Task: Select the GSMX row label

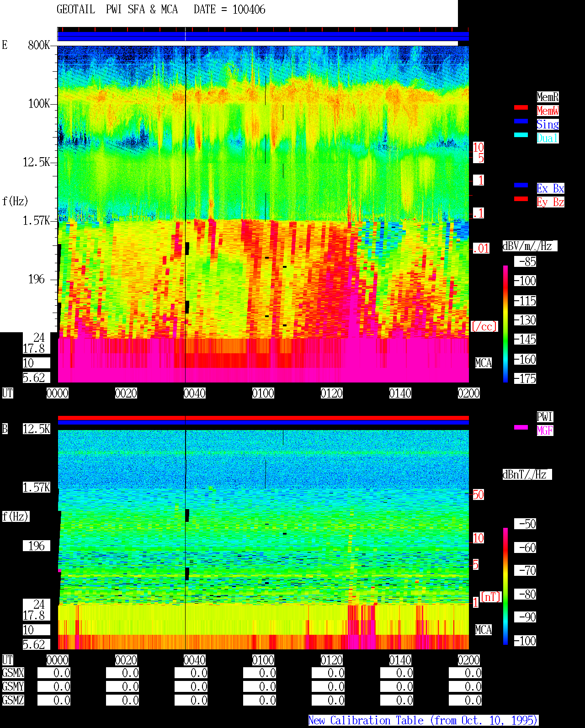Action: tap(13, 673)
